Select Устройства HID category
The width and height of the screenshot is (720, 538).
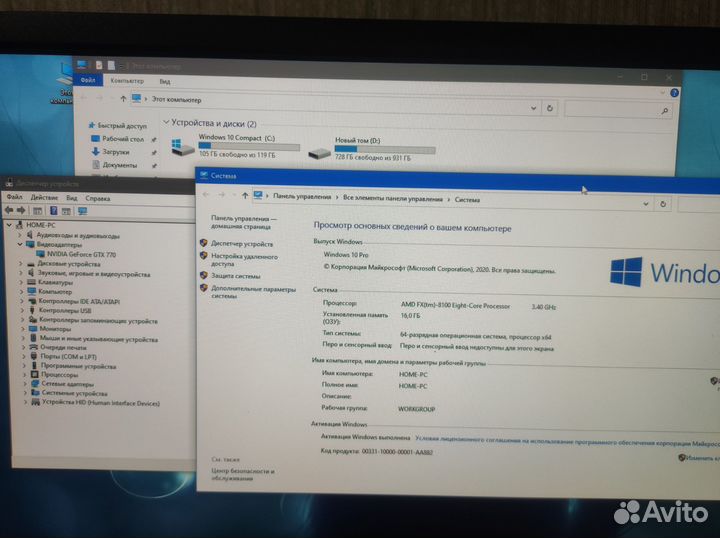pos(96,403)
